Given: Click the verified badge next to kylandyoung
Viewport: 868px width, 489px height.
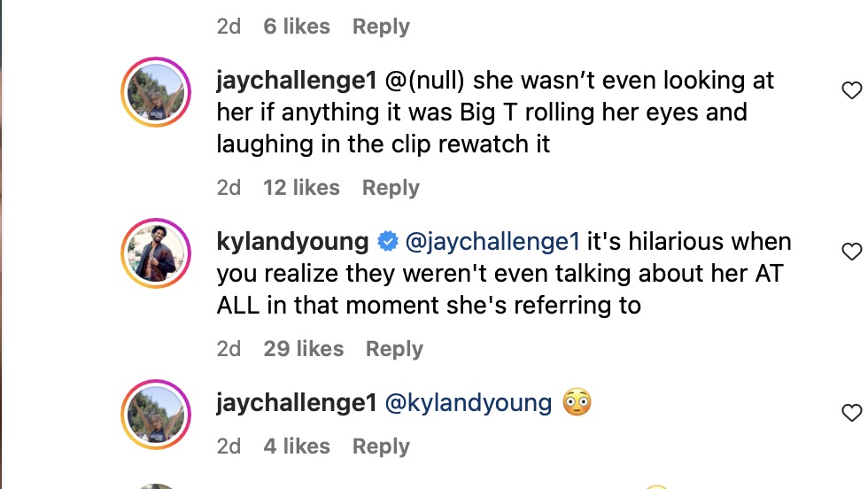Looking at the screenshot, I should click(387, 242).
